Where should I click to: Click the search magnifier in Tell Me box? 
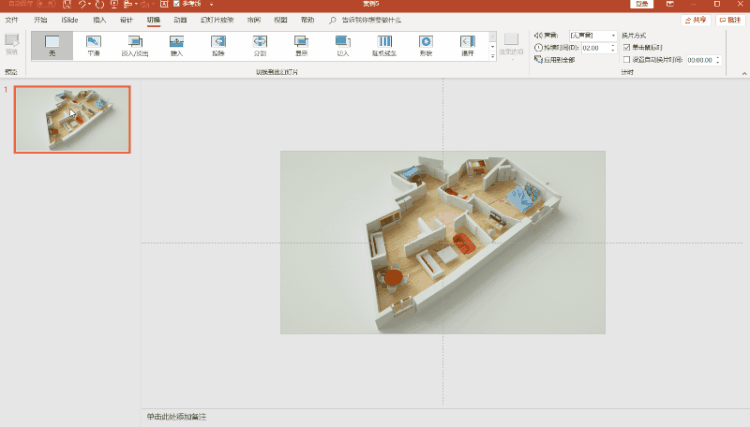click(x=332, y=20)
